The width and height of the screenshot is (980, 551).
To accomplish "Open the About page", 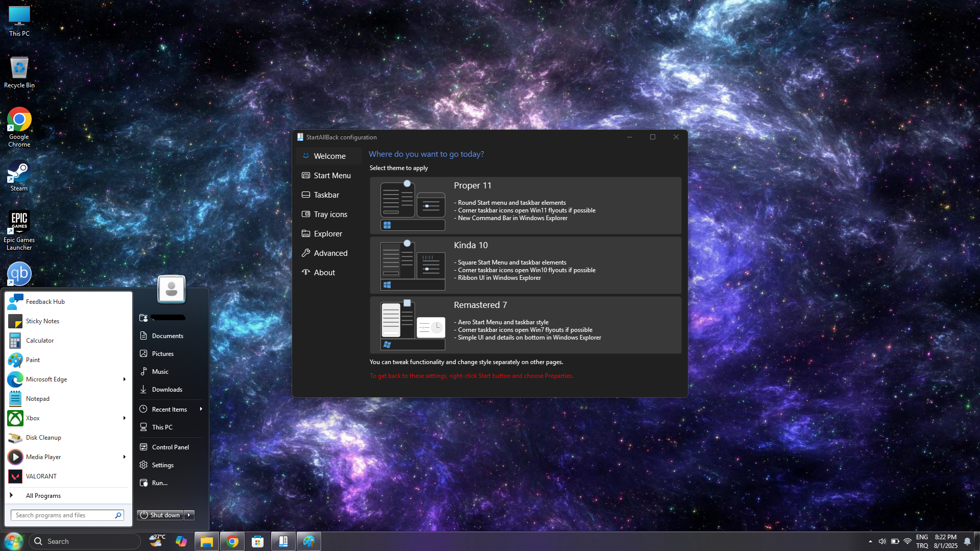I will click(328, 273).
